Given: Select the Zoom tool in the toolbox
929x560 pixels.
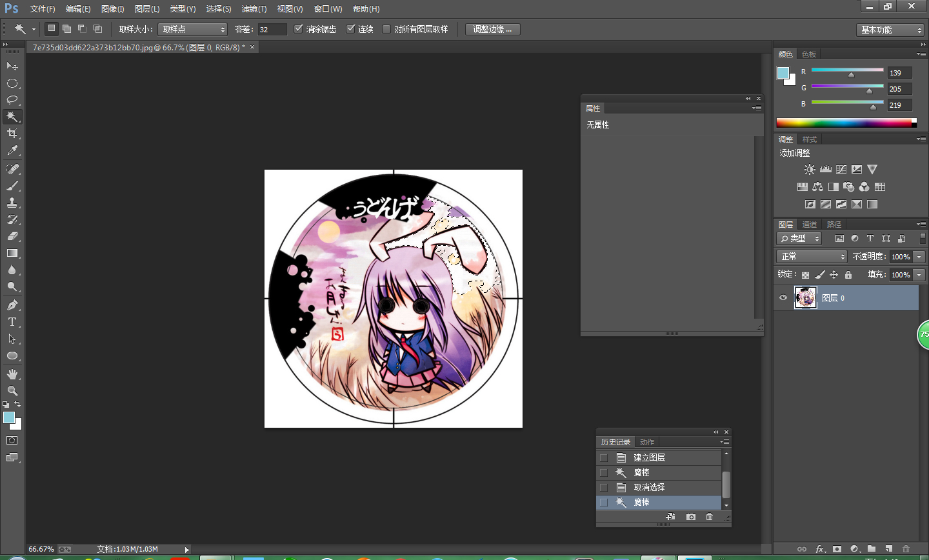Looking at the screenshot, I should 12,391.
